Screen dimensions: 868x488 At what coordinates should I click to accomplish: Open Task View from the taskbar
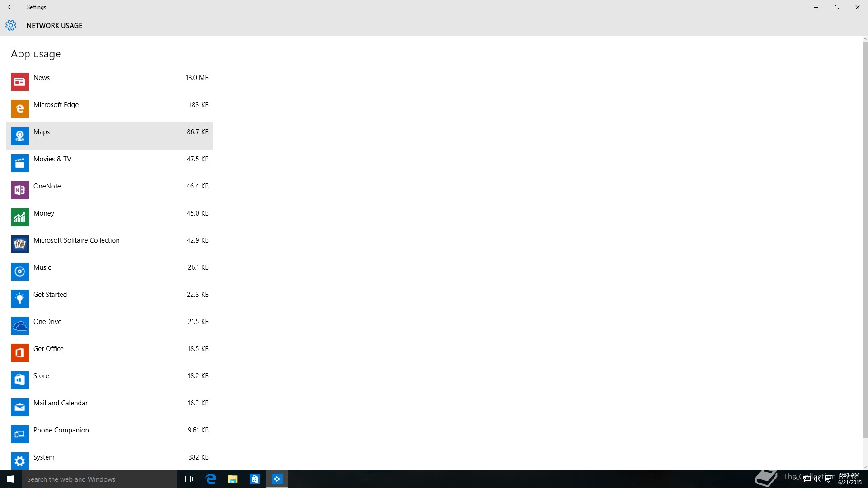188,479
